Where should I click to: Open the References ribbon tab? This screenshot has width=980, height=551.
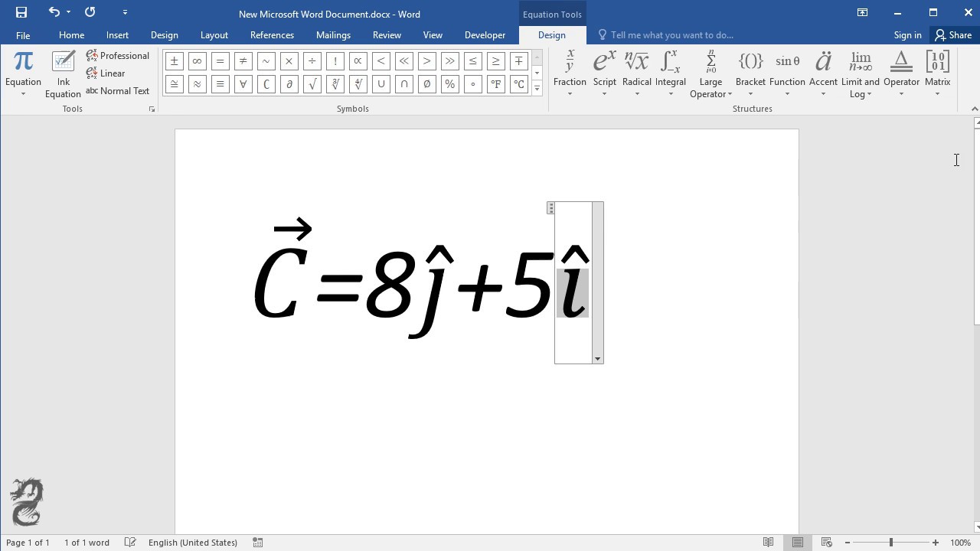pos(272,34)
